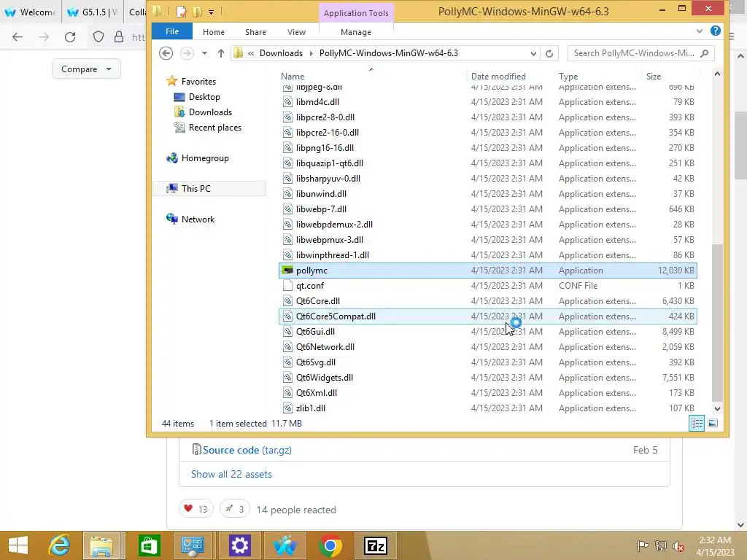
Task: Open Source code (tar.gz) link
Action: [x=247, y=450]
